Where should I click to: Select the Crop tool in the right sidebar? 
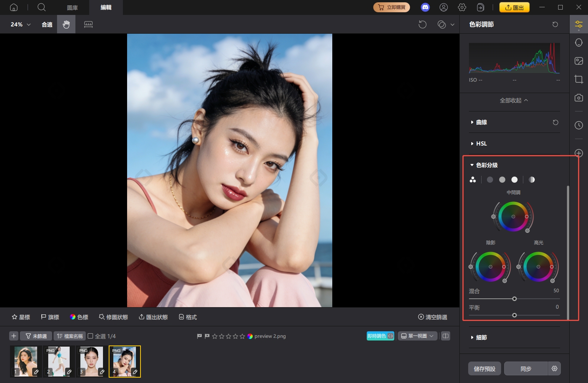579,79
